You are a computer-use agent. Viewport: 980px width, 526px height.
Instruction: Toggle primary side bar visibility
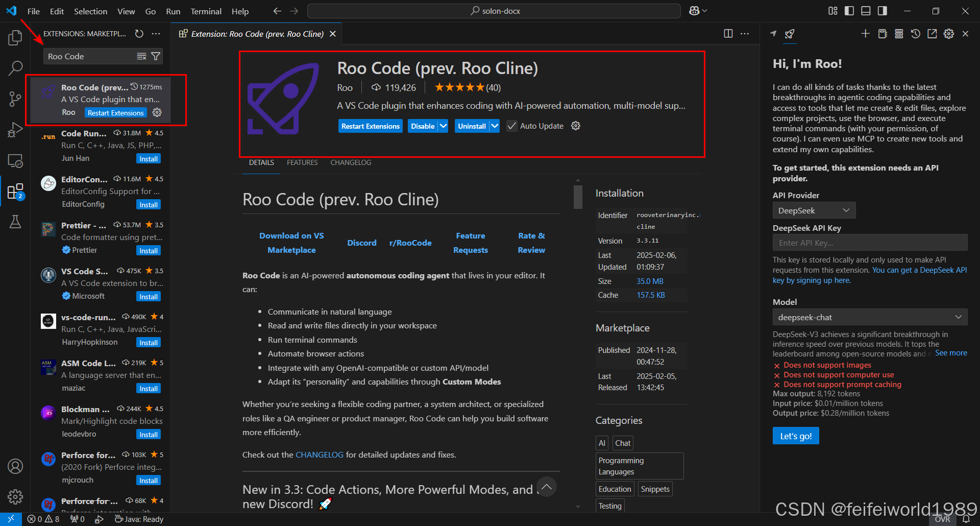pos(849,11)
